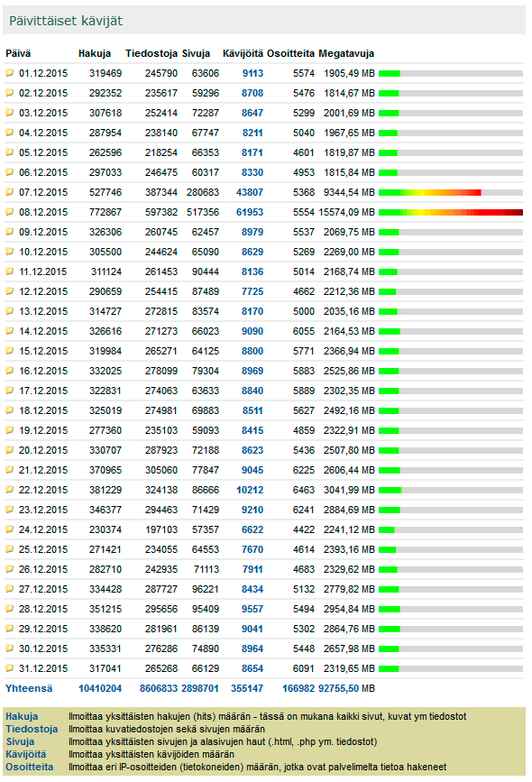This screenshot has width=532, height=782.
Task: Click the total visitors value 355147
Action: pos(247,688)
